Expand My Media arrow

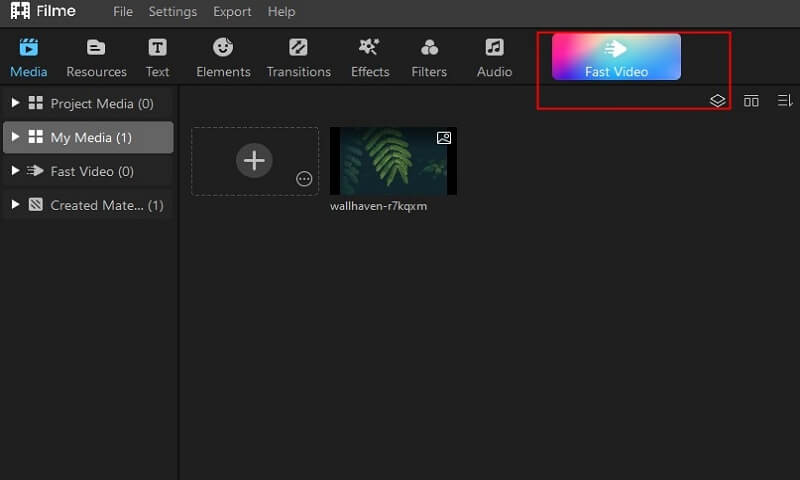tap(15, 137)
